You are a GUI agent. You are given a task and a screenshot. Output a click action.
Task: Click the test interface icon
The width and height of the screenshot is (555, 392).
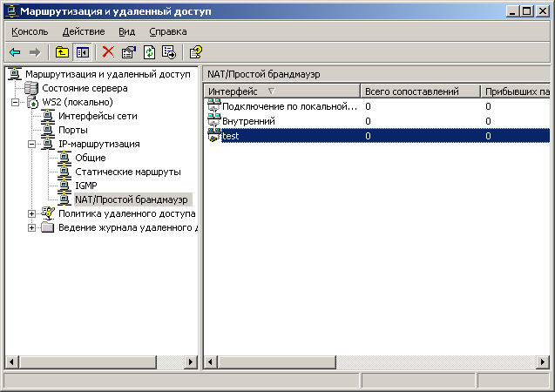tap(214, 136)
